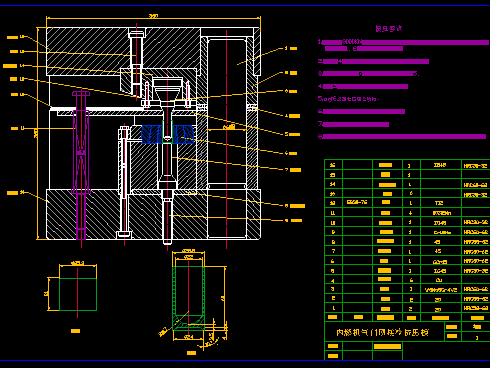The width and height of the screenshot is (491, 369).
Task: Click the item 16 row number in parts list
Action: coord(333,165)
